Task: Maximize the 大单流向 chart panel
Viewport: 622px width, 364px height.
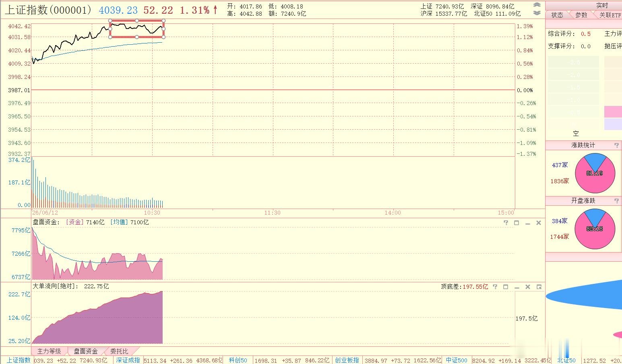Action: click(506, 287)
